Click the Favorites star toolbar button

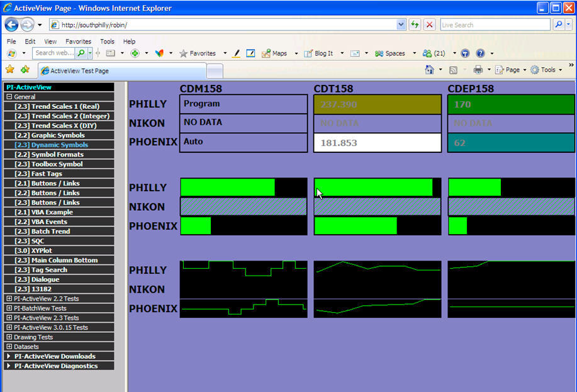tap(197, 53)
